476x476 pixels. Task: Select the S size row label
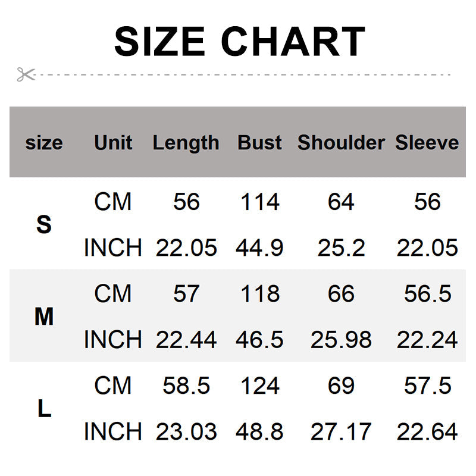44,225
